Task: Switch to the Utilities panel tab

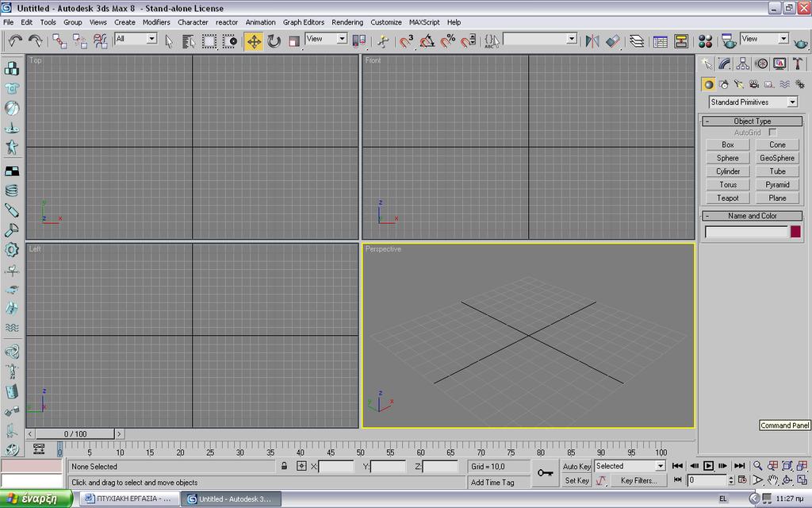Action: coord(798,63)
